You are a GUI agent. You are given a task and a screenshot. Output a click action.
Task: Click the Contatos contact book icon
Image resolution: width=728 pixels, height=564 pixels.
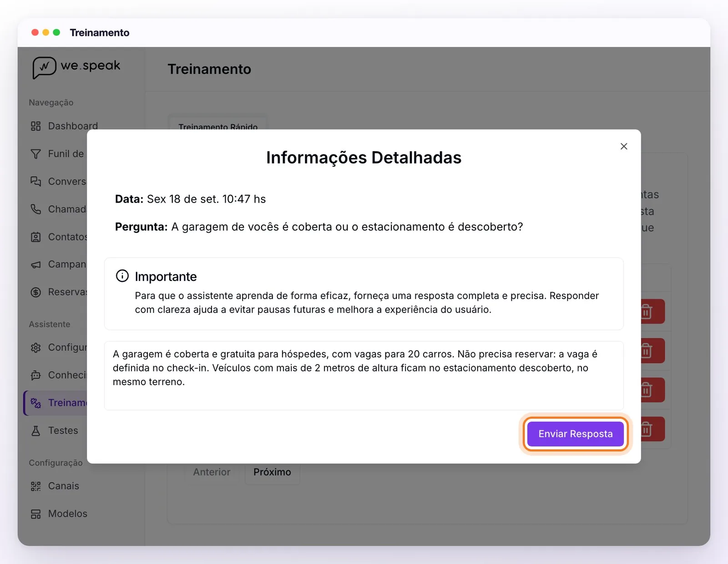pyautogui.click(x=35, y=237)
